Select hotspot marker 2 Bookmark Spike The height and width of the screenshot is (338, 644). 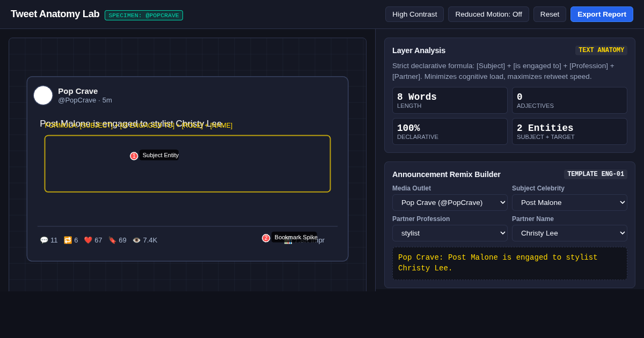(266, 238)
